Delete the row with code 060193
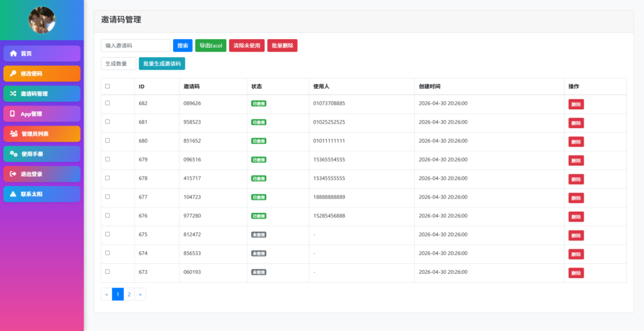644x331 pixels. coord(576,273)
